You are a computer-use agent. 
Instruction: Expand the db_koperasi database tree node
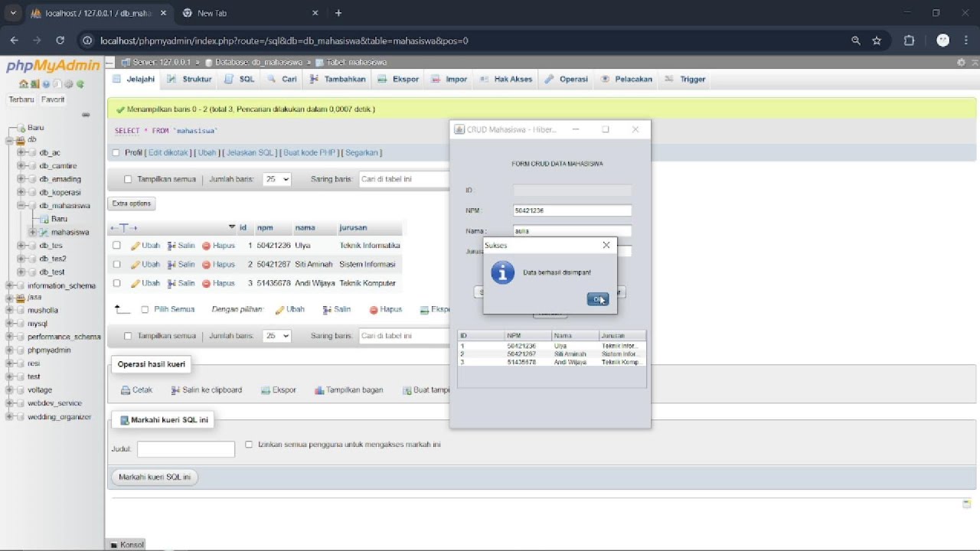21,192
